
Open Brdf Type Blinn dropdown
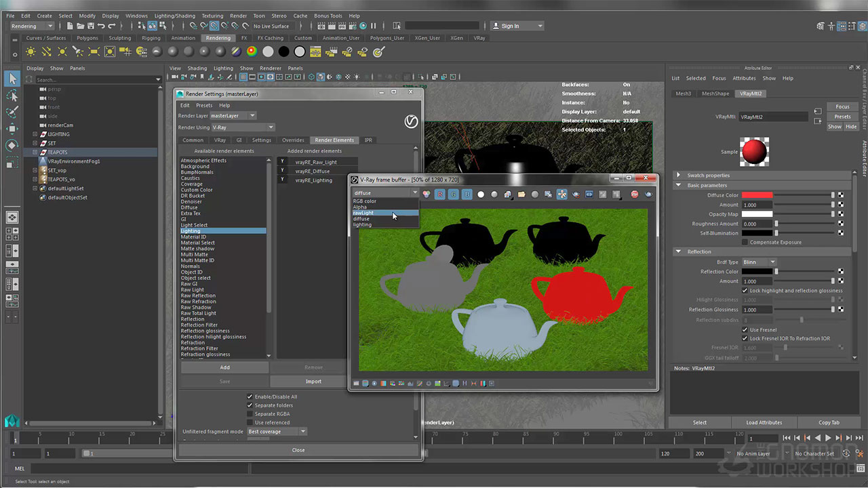point(759,262)
